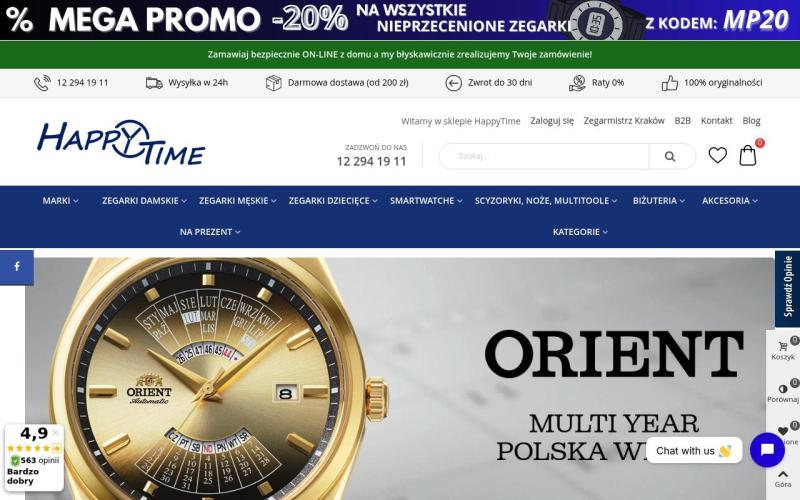Click the Zaloguj się link
This screenshot has width=800, height=500.
click(x=552, y=121)
